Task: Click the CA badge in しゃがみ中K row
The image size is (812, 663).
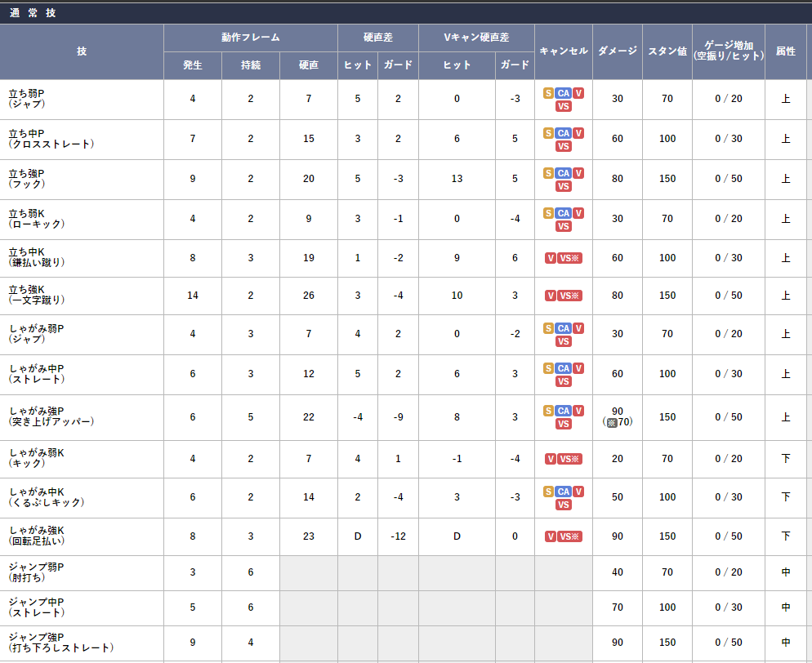Action: coord(564,492)
